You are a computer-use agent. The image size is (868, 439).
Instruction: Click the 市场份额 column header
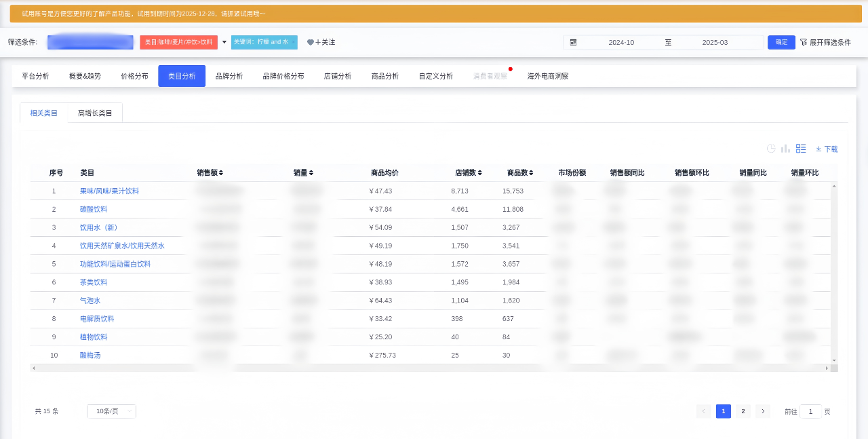coord(572,173)
